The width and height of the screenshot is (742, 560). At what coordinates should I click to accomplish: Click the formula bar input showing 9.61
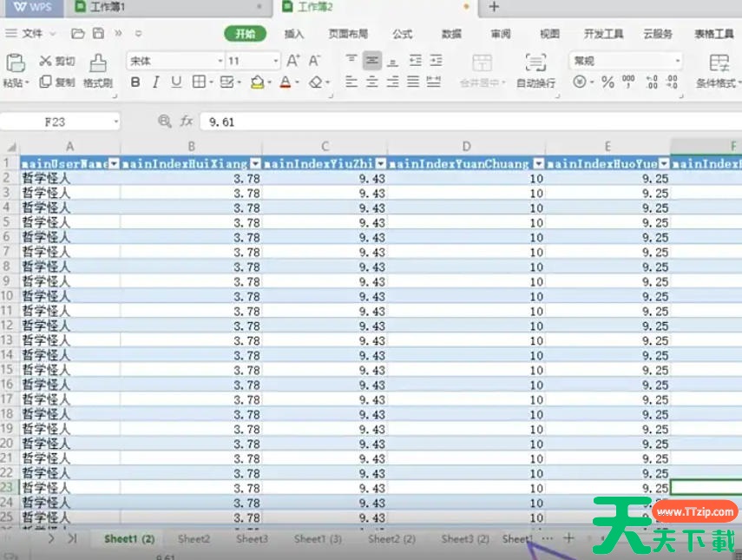pyautogui.click(x=434, y=122)
